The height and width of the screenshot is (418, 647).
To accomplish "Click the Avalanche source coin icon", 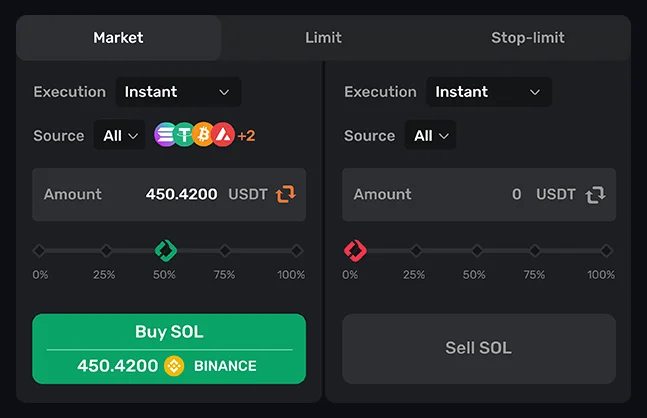I will tap(222, 135).
